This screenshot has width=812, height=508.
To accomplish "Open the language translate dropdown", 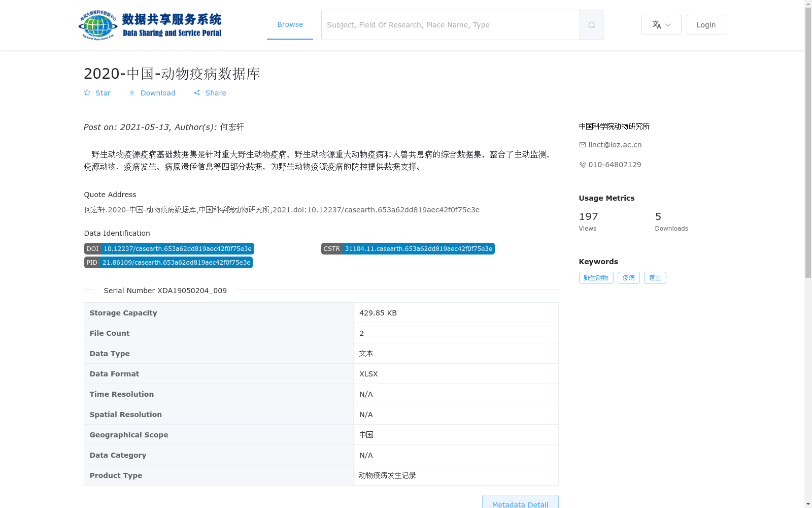I will 661,25.
